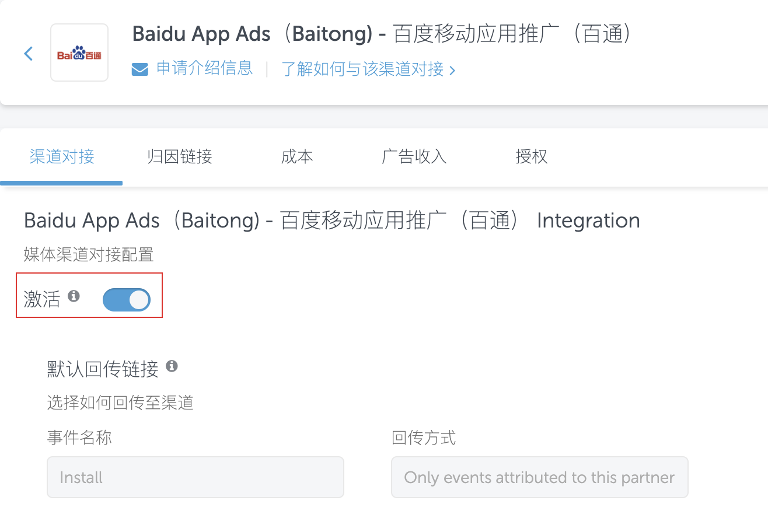Switch to the 归因链接 tab
Viewport: 768px width, 532px height.
click(x=180, y=156)
